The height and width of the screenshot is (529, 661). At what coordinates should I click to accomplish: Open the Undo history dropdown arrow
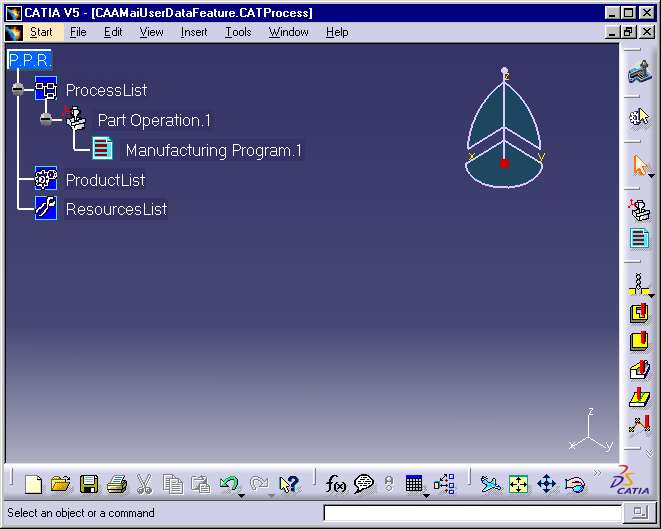click(242, 496)
